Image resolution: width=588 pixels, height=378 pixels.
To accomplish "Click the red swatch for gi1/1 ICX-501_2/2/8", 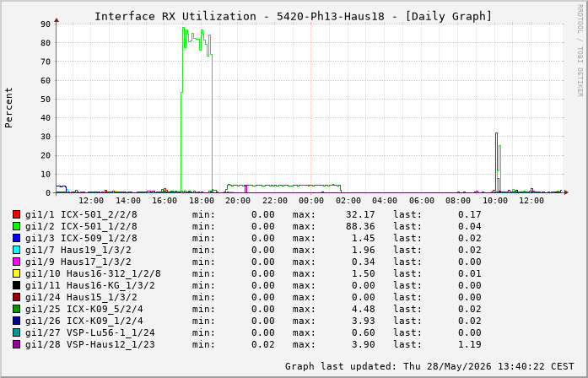I will [x=17, y=214].
